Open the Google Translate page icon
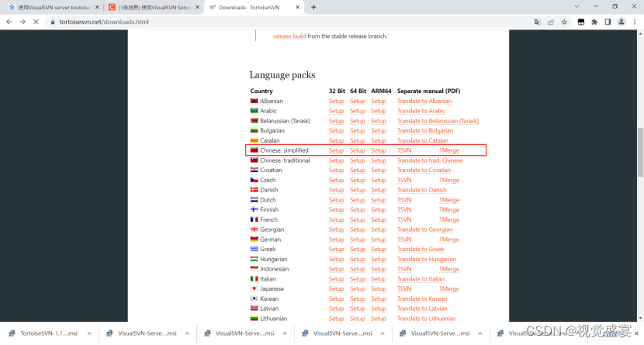 537,22
